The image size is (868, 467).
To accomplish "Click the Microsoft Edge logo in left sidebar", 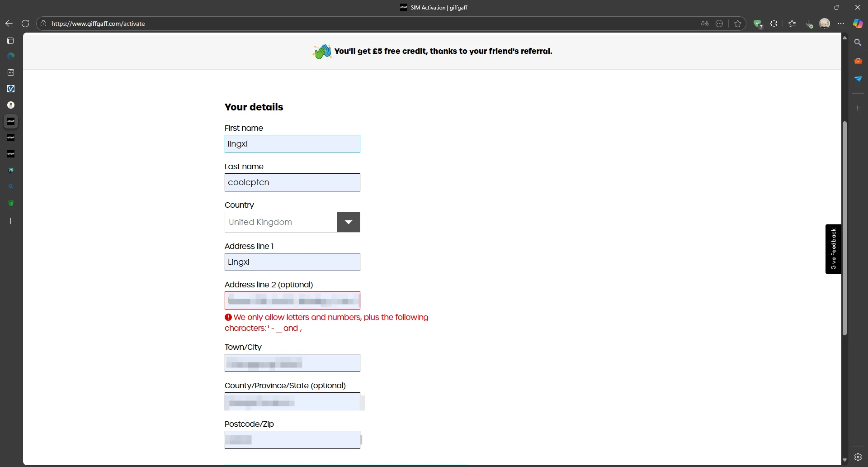I will 10,55.
